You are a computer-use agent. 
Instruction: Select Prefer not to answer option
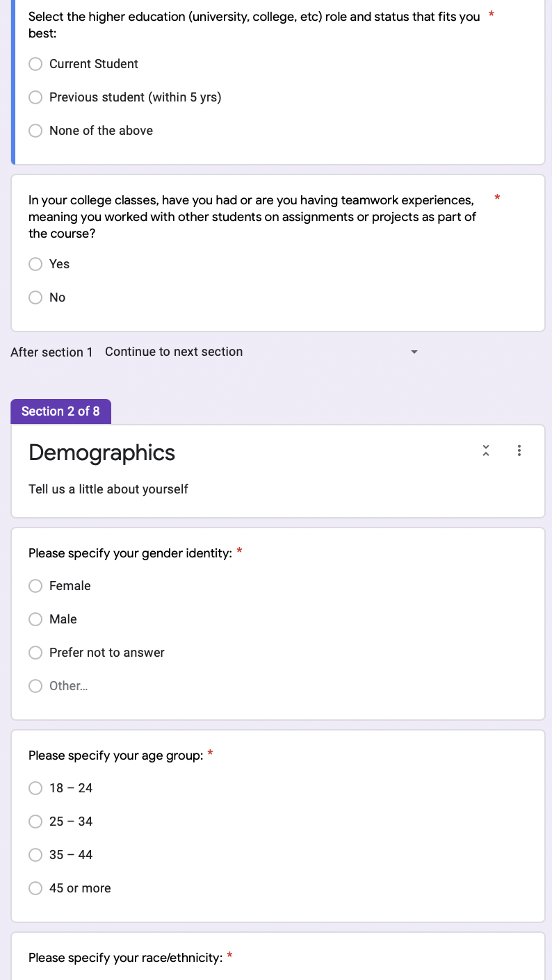[x=35, y=653]
